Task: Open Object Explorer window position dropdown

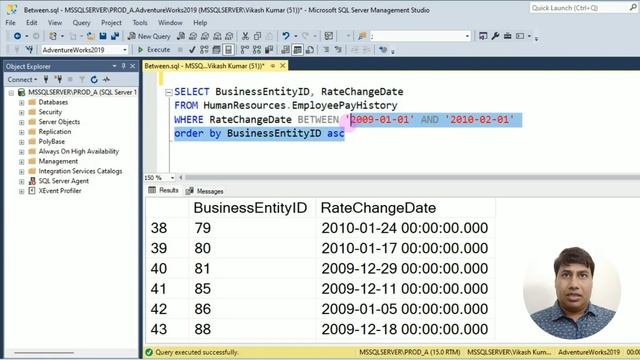Action: pos(114,66)
